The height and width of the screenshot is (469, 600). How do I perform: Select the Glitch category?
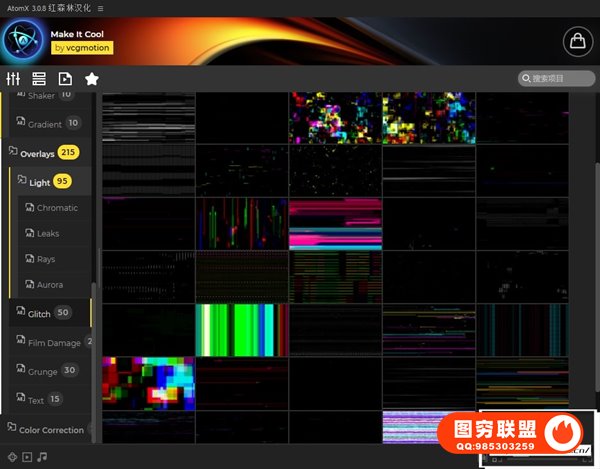click(39, 313)
